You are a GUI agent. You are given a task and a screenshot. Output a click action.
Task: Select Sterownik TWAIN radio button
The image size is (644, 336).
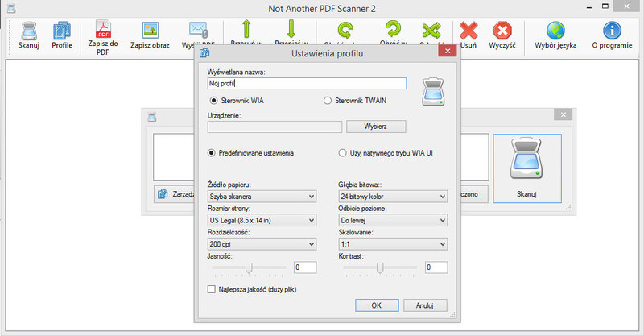(x=328, y=101)
